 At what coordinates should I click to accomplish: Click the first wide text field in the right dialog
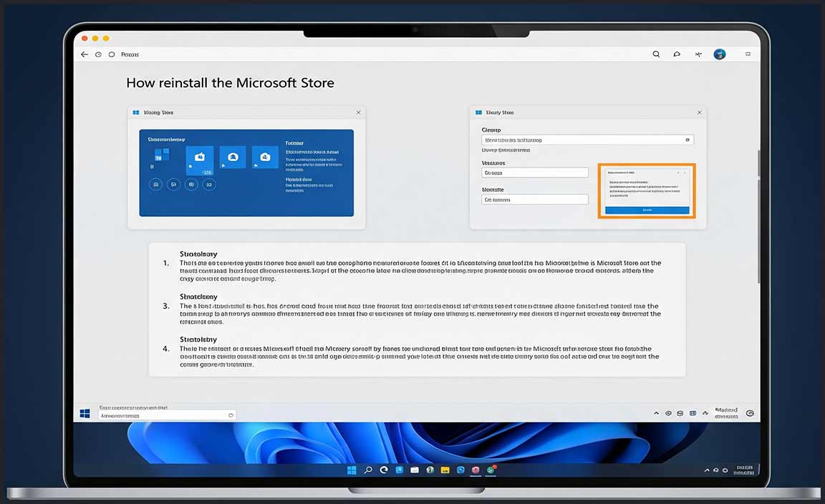click(x=587, y=140)
